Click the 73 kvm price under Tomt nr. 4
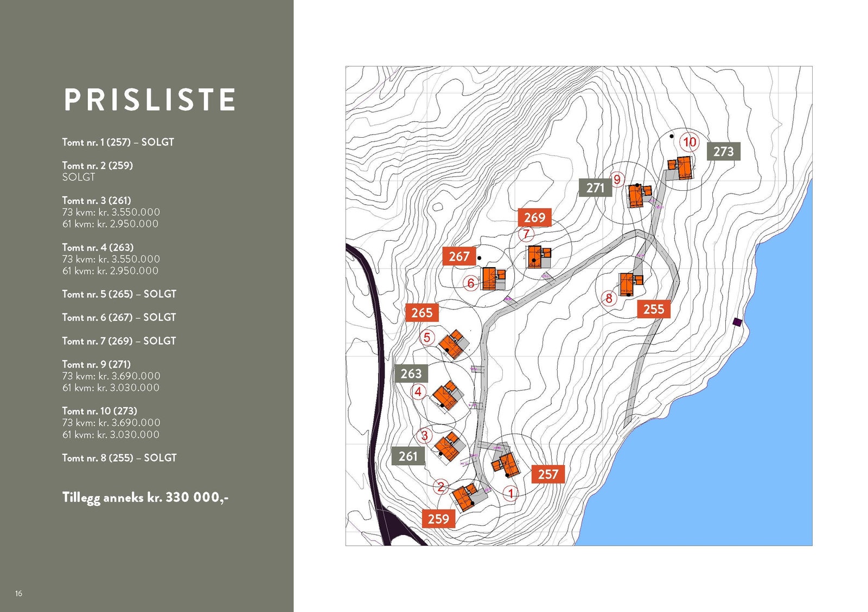Viewport: 868px width, 612px height. pos(111,259)
